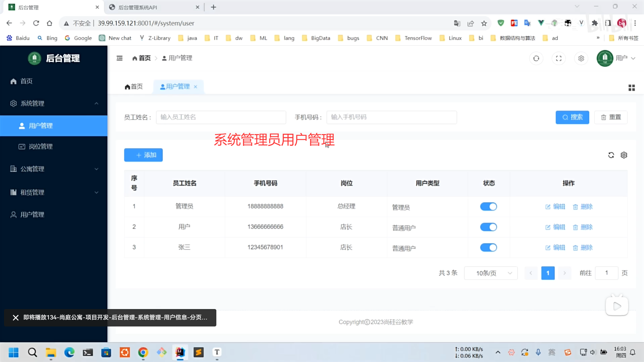
Task: Click the hamburger menu collapse icon
Action: pyautogui.click(x=119, y=58)
